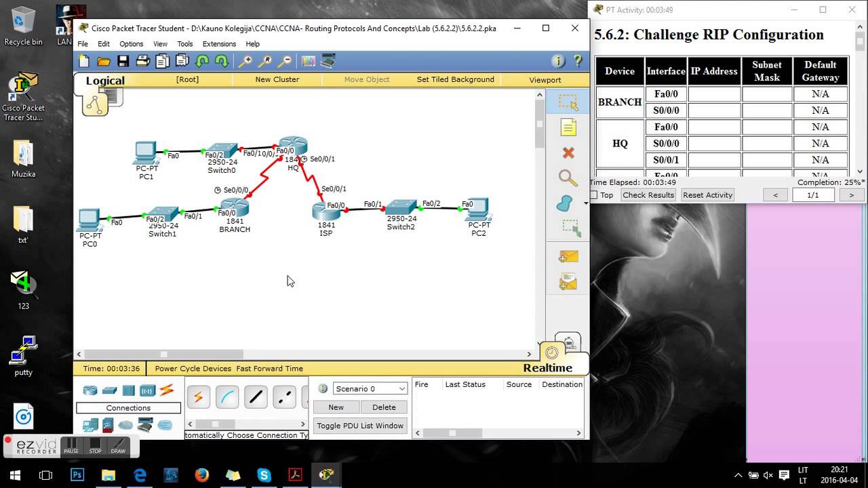Open the Tools menu
This screenshot has height=488, width=868.
(185, 44)
